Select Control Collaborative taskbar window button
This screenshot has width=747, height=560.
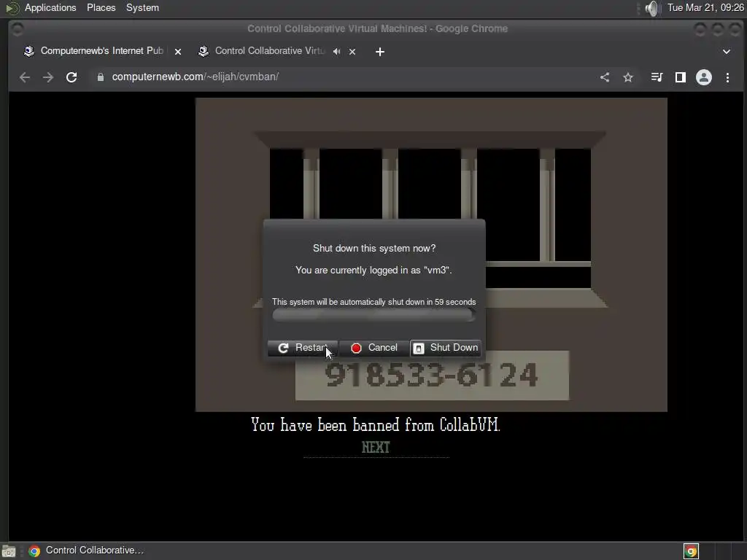click(x=87, y=551)
